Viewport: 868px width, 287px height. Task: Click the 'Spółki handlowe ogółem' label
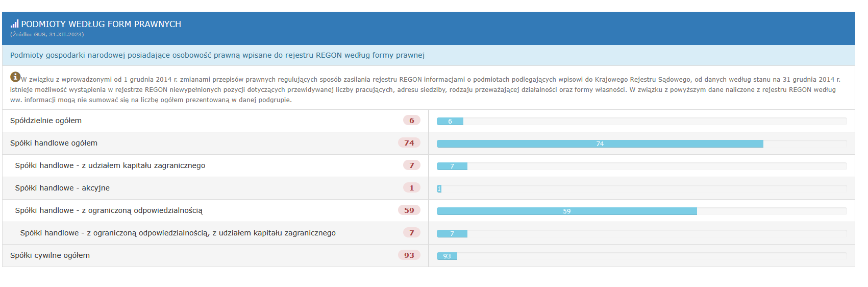point(54,143)
